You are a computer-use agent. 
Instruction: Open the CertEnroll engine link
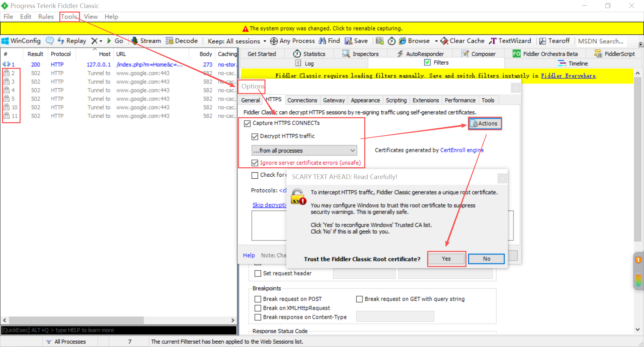click(462, 150)
